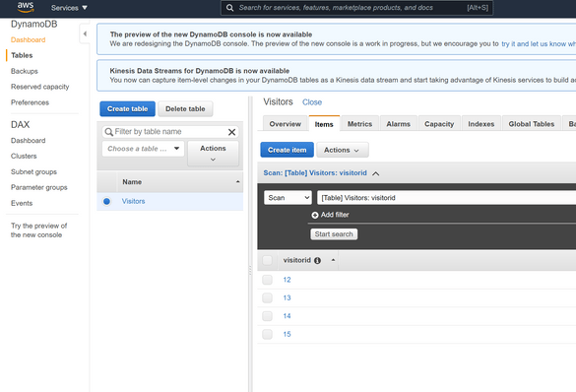Open DAX Dashboard in the sidebar
Viewport: 576px width, 392px height.
[29, 141]
